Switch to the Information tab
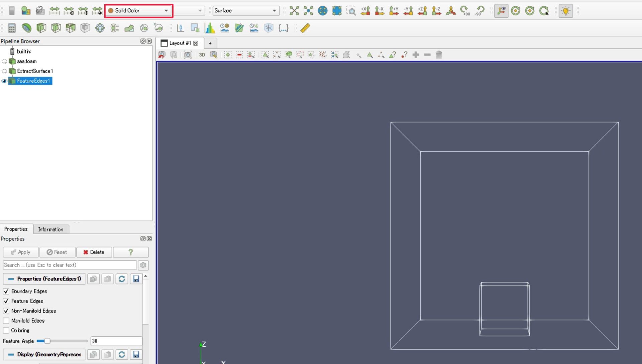Screen dimensions: 642x364 tap(50, 229)
